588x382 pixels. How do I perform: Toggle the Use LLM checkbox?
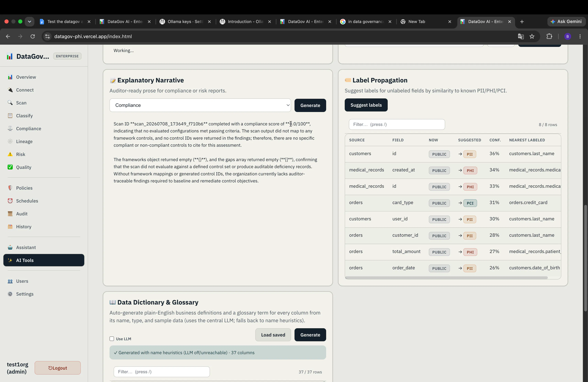[x=112, y=339]
